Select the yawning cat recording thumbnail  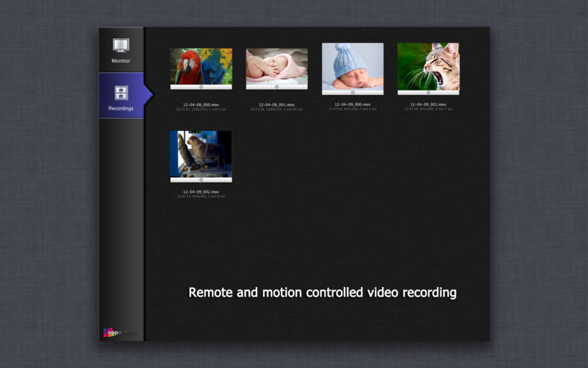(x=428, y=66)
